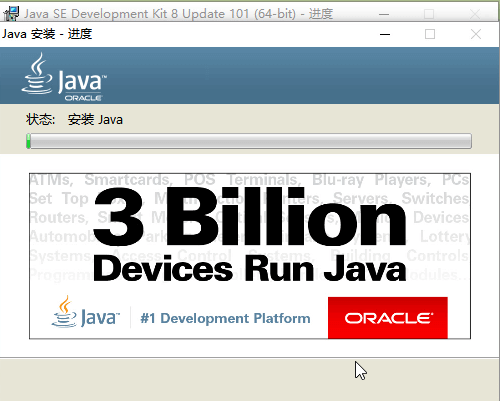Click the Devices Run Java text
500x401 pixels.
[x=250, y=269]
